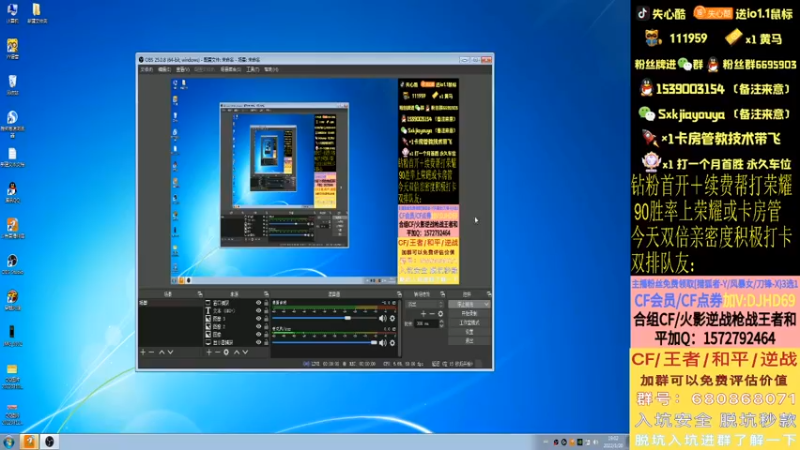Select the OBS Studio desktop shortcut
This screenshot has height=450, width=800.
click(12, 264)
